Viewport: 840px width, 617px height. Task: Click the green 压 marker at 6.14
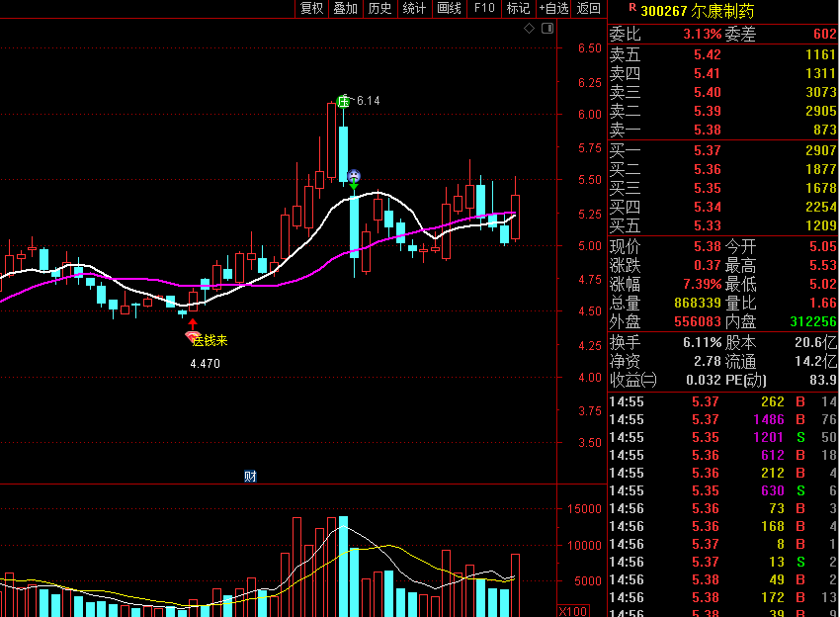click(343, 101)
